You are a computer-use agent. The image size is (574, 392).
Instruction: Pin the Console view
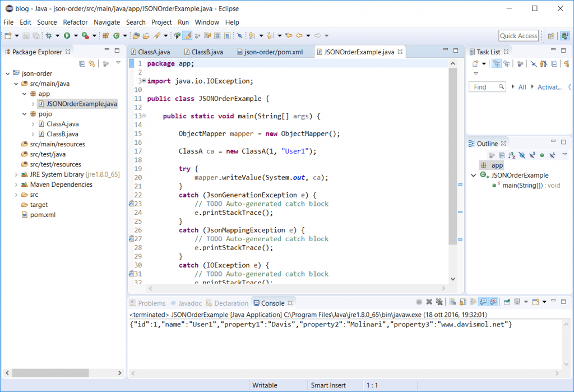(x=506, y=301)
